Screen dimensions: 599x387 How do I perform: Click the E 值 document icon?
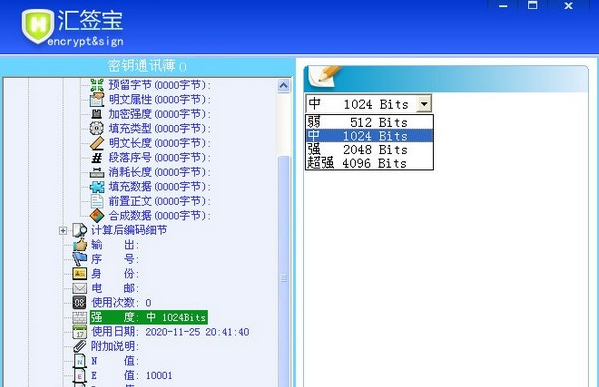pos(79,375)
